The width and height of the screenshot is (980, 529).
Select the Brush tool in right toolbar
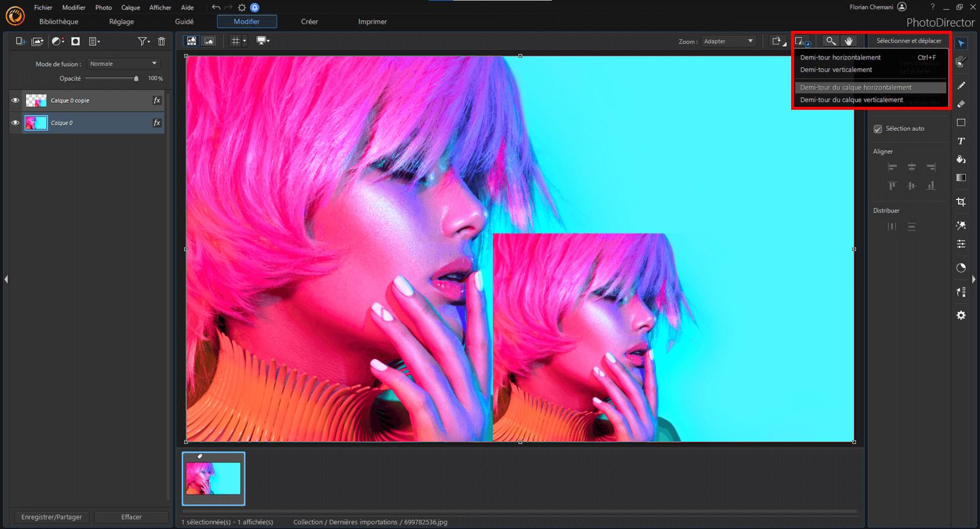pos(961,85)
